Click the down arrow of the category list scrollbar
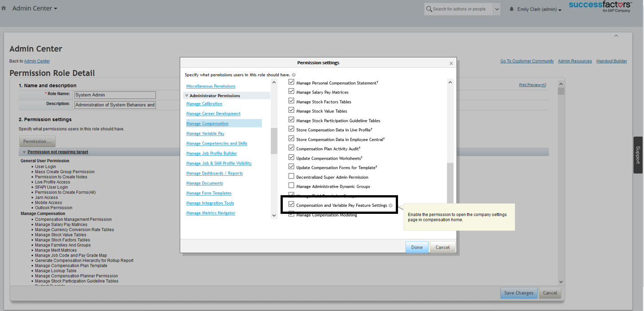 click(274, 216)
